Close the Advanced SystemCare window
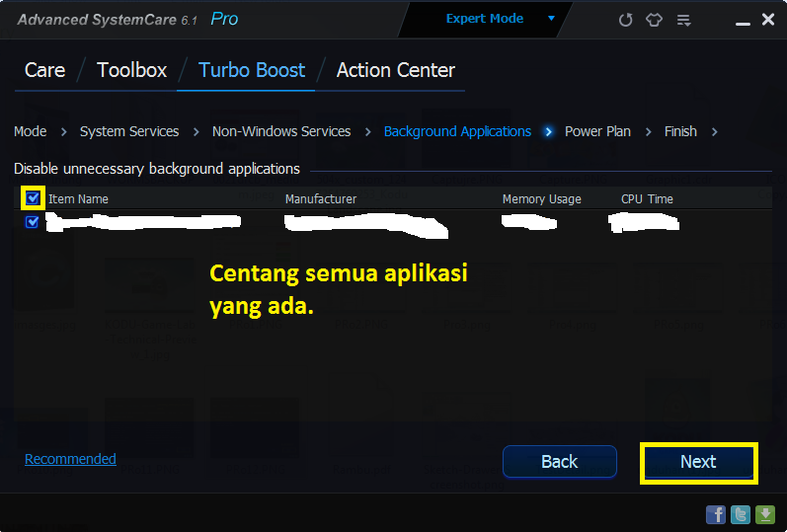 (x=768, y=19)
